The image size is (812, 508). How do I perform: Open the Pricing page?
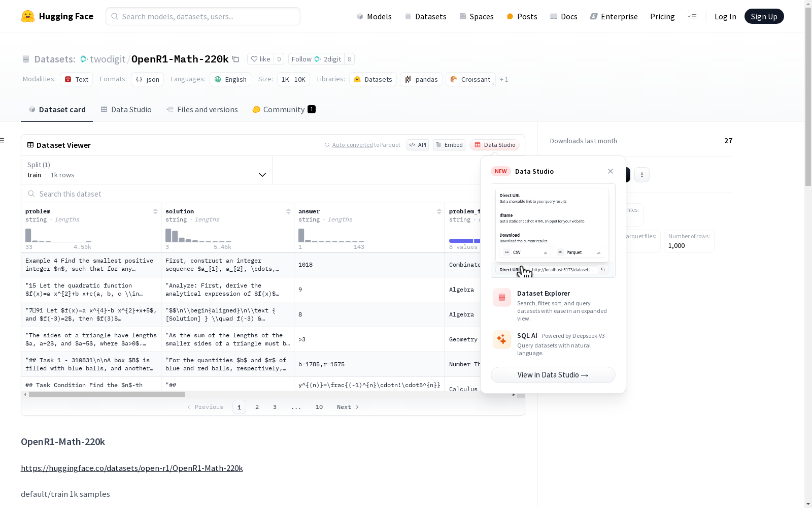662,16
